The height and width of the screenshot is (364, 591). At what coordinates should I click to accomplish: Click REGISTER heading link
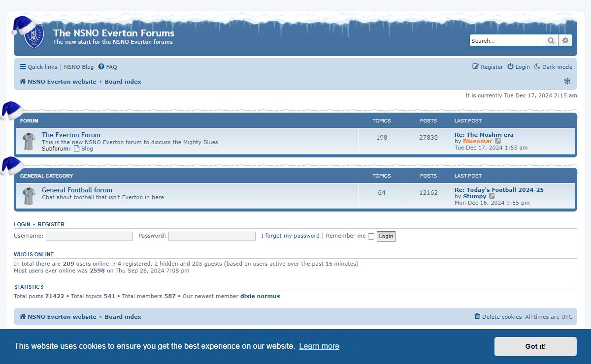coord(51,224)
